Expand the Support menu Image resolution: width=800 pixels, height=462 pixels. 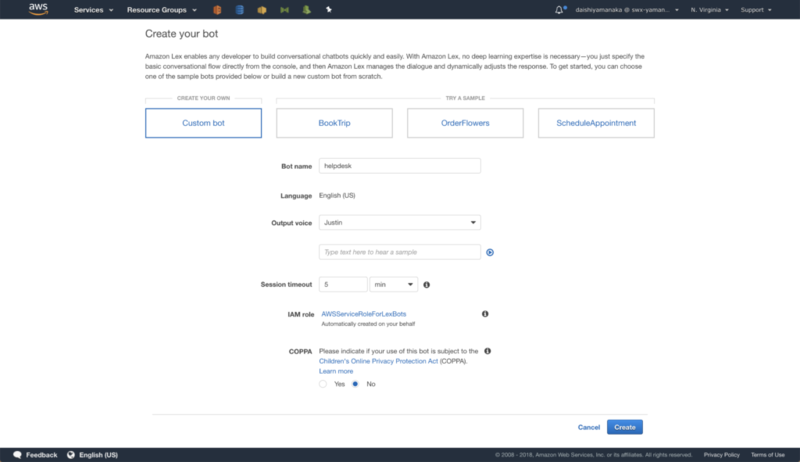coord(756,10)
